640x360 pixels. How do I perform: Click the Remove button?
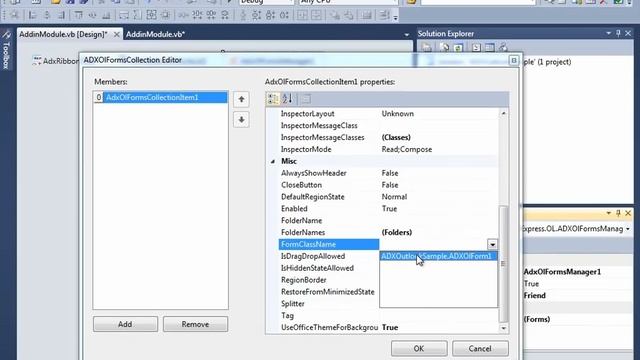point(195,324)
